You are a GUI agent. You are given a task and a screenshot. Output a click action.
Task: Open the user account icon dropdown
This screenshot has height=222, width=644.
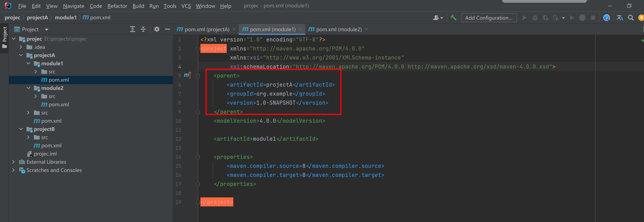coord(438,18)
